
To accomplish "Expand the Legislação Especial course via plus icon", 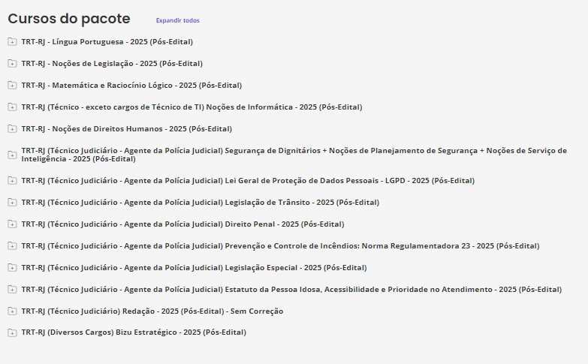I will [x=12, y=268].
